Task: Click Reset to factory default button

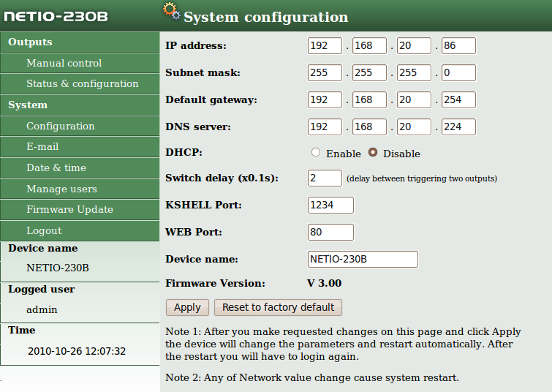Action: [x=278, y=307]
